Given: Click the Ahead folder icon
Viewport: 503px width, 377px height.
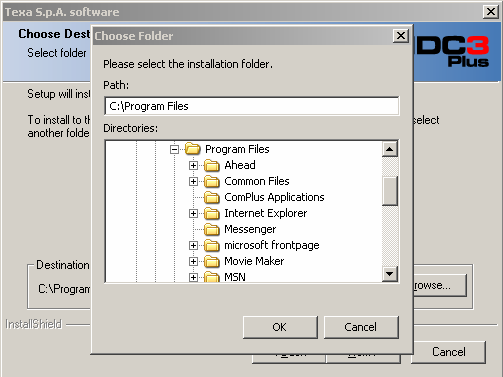Looking at the screenshot, I should point(212,165).
